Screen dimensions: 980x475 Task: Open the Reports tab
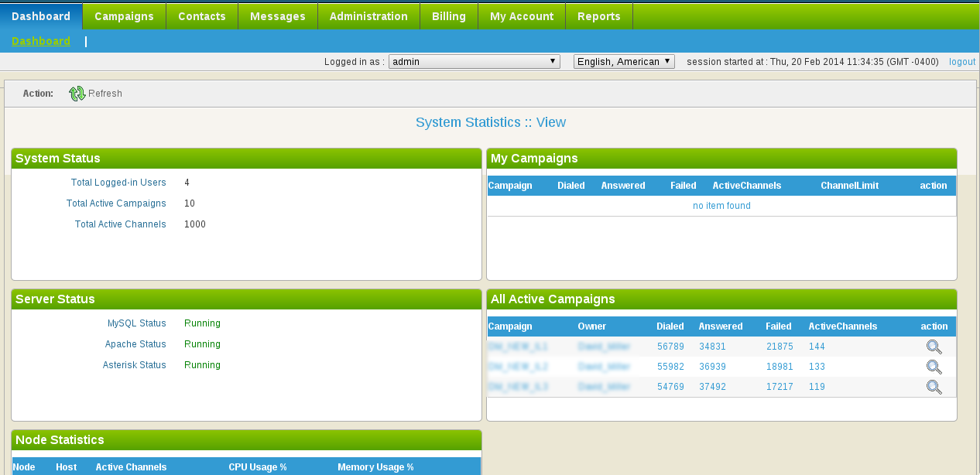pyautogui.click(x=599, y=16)
